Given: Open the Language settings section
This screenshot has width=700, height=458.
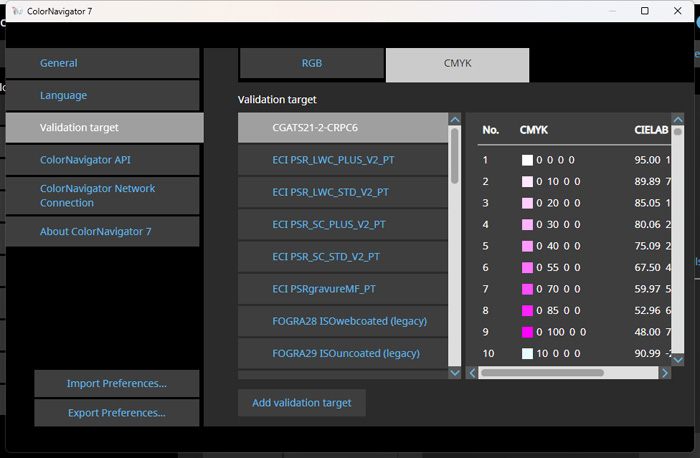Looking at the screenshot, I should (102, 95).
